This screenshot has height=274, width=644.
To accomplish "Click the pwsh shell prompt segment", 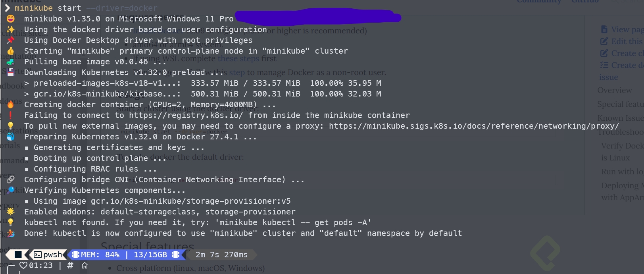I will (x=48, y=255).
